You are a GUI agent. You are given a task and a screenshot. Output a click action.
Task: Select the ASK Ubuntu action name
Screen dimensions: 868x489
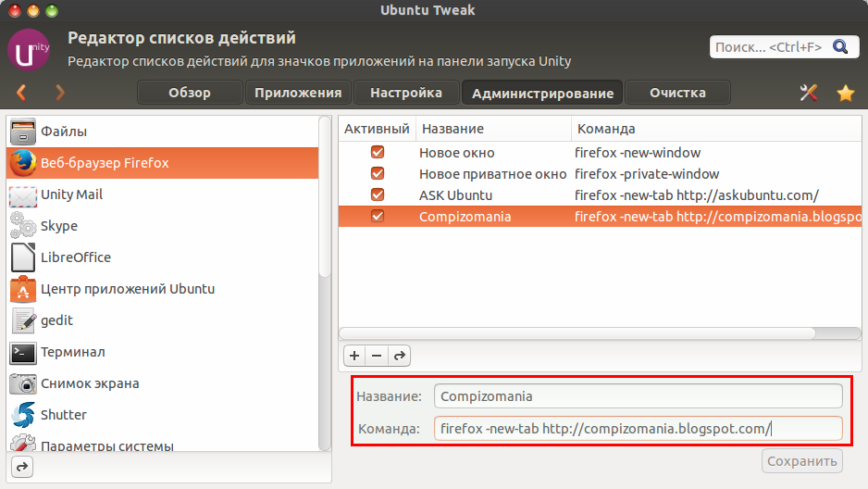click(455, 195)
